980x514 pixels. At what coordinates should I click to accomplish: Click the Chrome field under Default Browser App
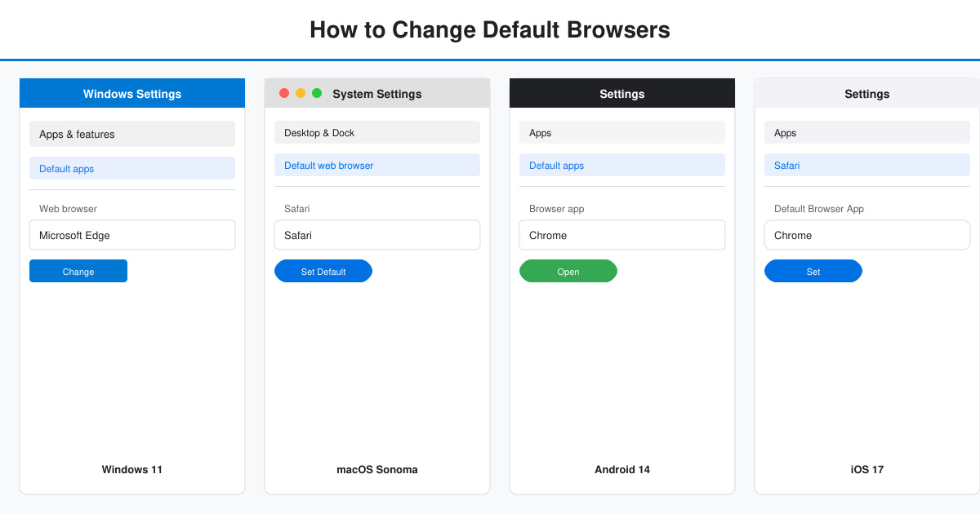pyautogui.click(x=867, y=235)
